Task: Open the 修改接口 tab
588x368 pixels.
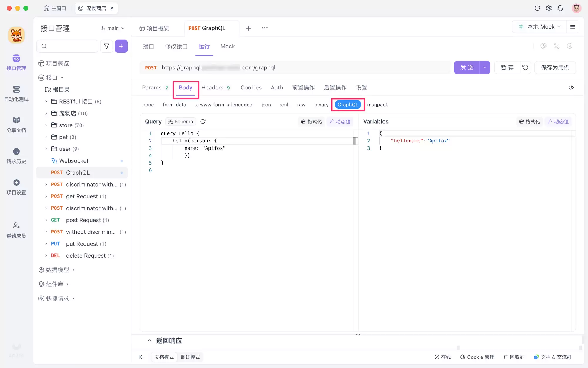Action: click(x=176, y=46)
